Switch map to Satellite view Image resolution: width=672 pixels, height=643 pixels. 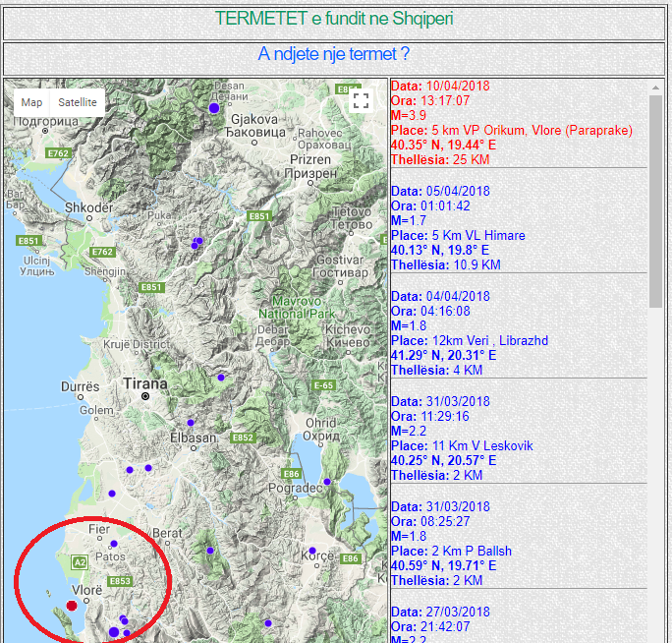[x=78, y=102]
